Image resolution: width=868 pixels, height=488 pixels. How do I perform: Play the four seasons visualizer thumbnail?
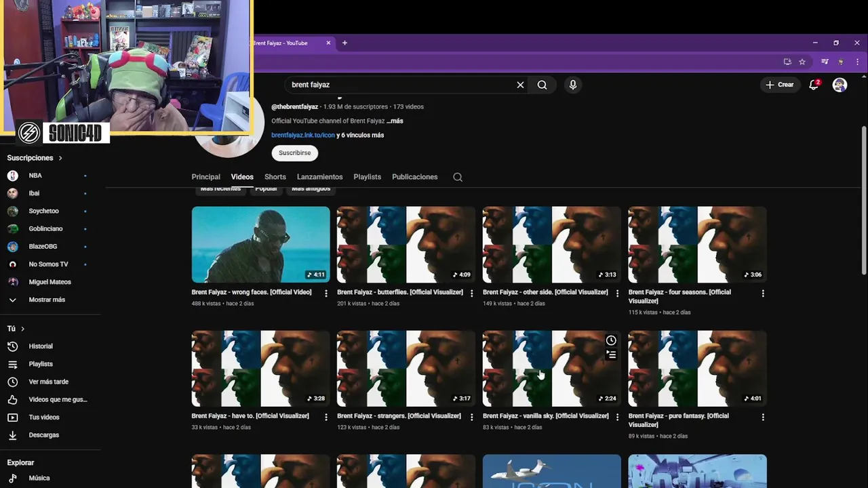(697, 245)
